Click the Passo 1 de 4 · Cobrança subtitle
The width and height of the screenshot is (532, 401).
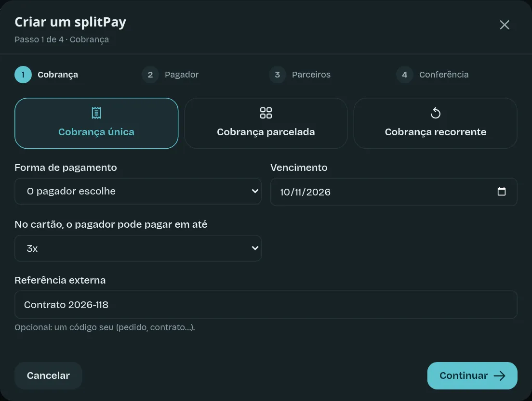(62, 39)
